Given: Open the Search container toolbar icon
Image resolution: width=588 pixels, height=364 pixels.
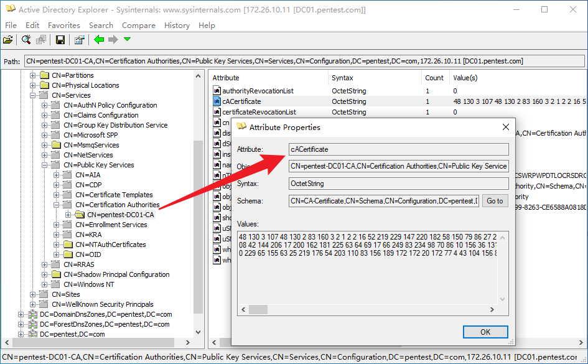Looking at the screenshot, I should pyautogui.click(x=26, y=39).
